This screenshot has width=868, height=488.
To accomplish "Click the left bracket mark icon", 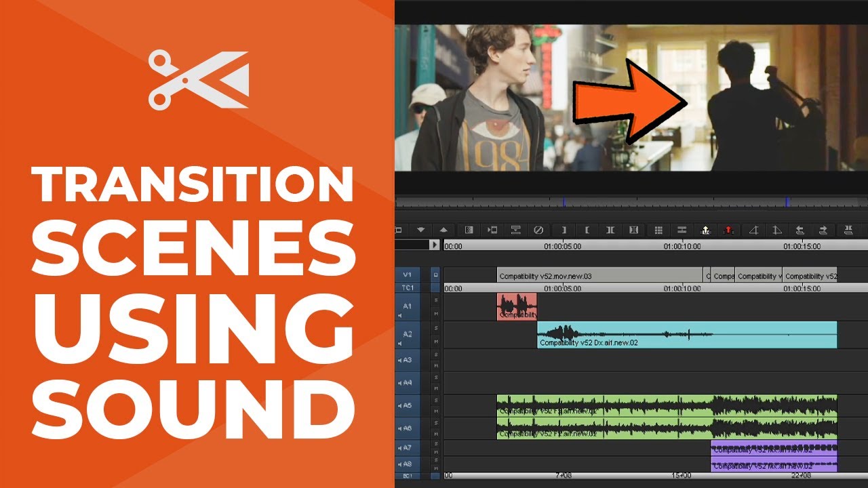I will [x=587, y=230].
